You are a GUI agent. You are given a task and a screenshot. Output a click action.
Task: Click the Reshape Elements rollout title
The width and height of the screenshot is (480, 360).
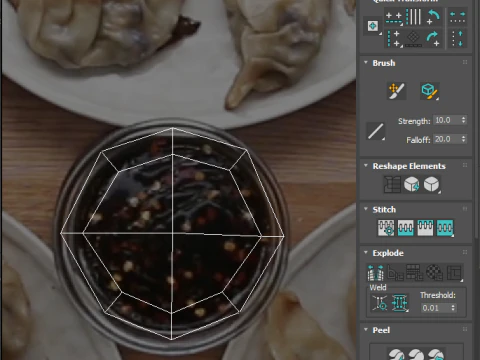pyautogui.click(x=409, y=166)
